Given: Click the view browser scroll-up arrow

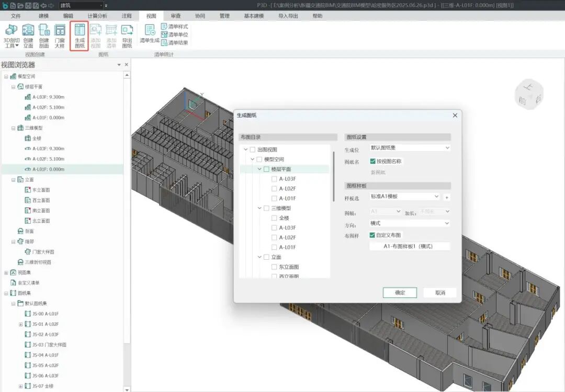Looking at the screenshot, I should 127,75.
